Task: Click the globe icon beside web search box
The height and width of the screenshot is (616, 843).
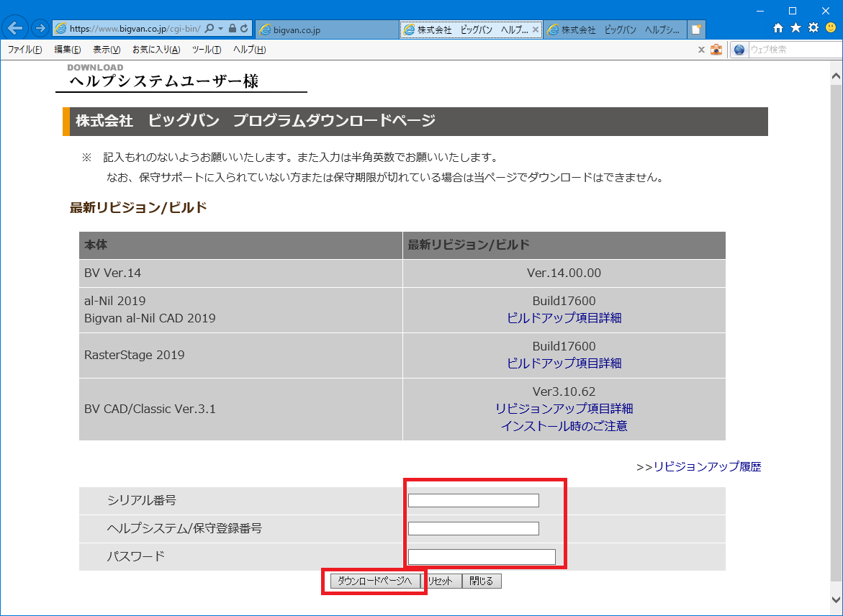Action: [x=739, y=50]
